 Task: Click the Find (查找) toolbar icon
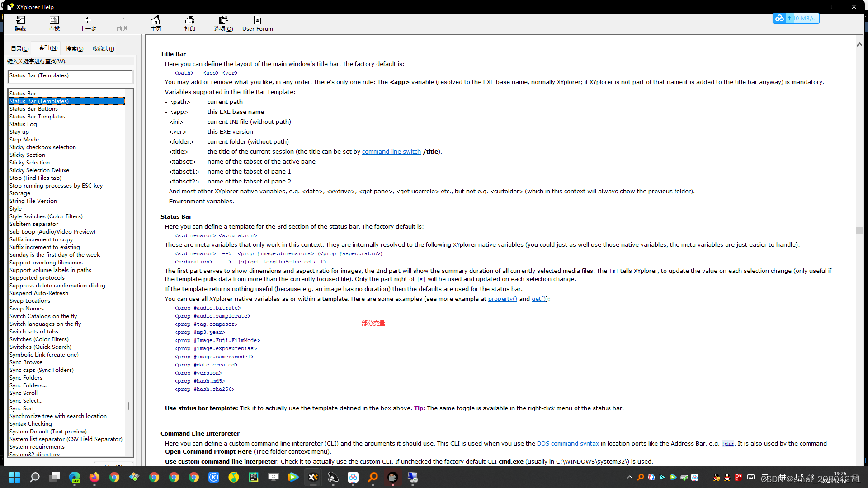coord(54,23)
